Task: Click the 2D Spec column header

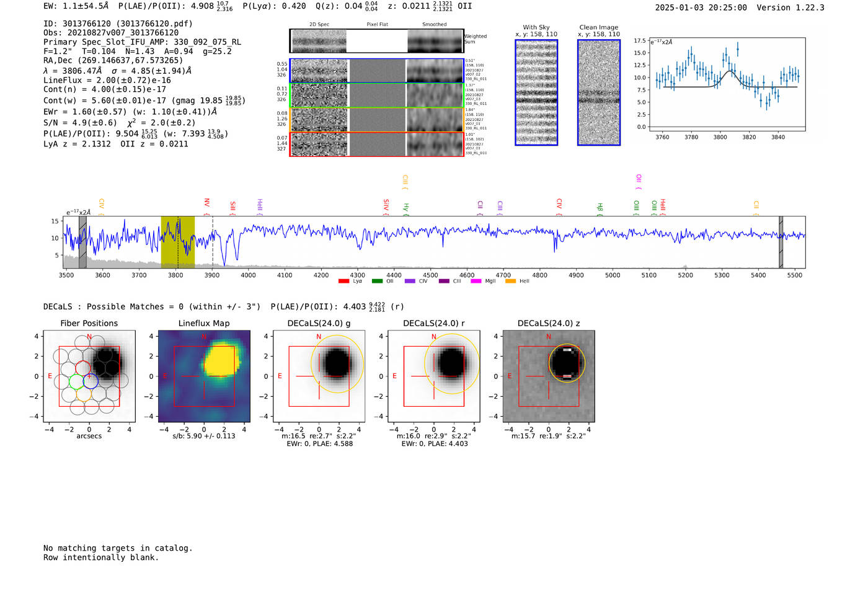Action: click(x=319, y=24)
